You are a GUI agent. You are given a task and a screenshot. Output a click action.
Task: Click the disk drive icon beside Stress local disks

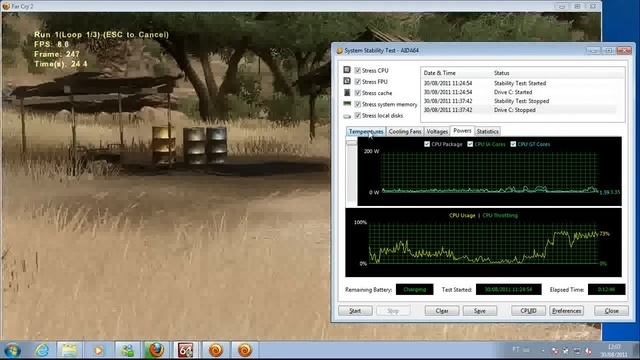347,116
